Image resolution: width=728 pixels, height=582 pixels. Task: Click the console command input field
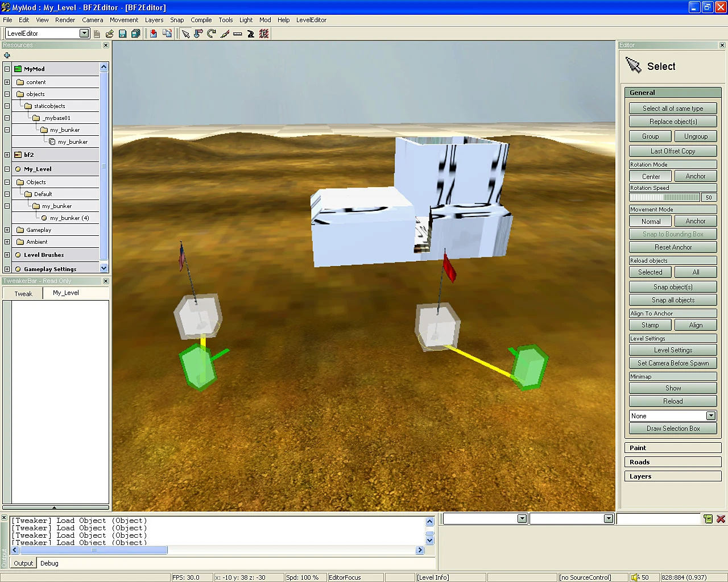tap(658, 519)
